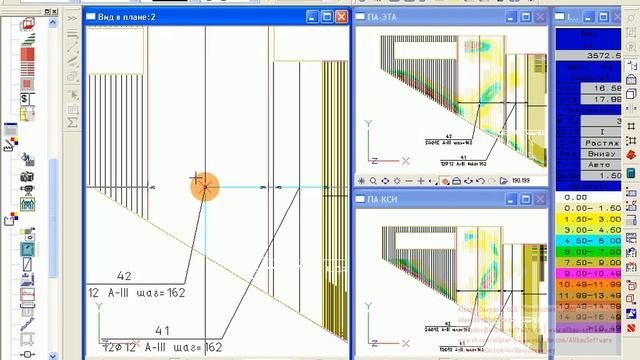This screenshot has height=360, width=640.
Task: Click the four-arrow pan icon in ПА-ЭТА toolbar
Action: (385, 181)
